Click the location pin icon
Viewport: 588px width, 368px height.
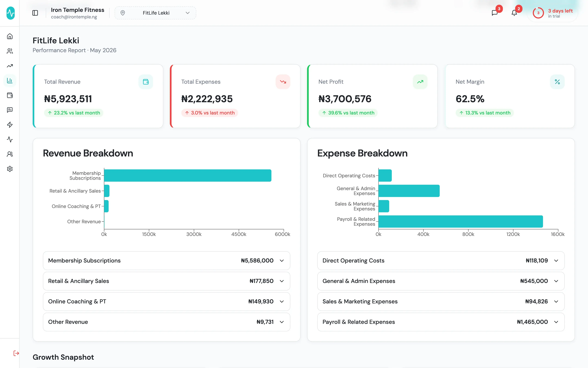pyautogui.click(x=123, y=13)
